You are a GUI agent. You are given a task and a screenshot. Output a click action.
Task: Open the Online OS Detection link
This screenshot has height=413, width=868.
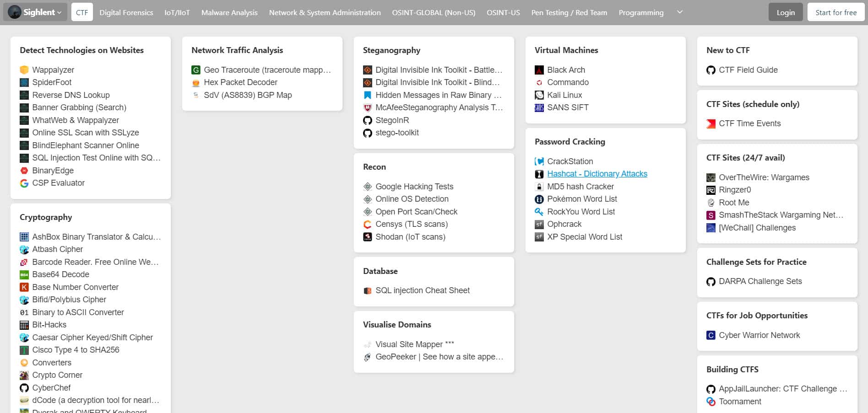(412, 199)
